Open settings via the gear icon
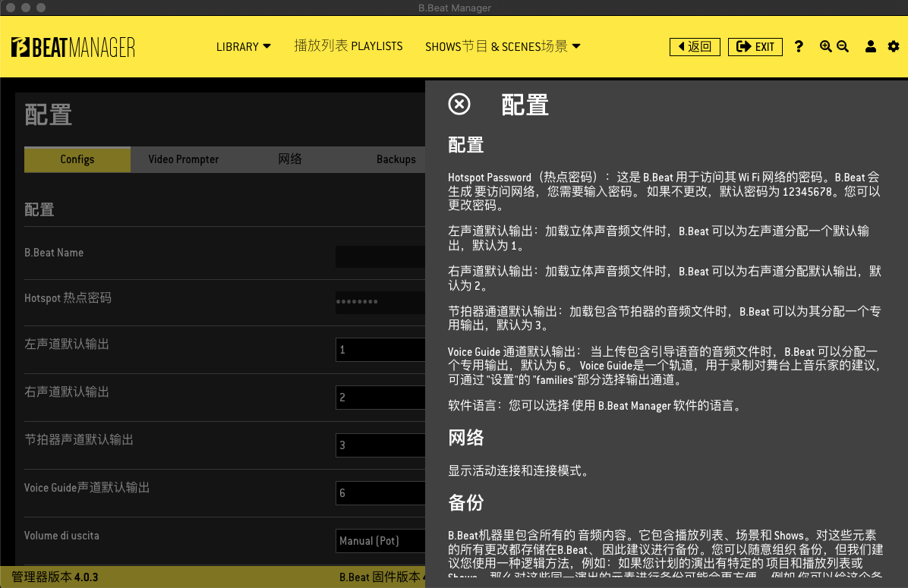The image size is (908, 588). click(x=894, y=46)
